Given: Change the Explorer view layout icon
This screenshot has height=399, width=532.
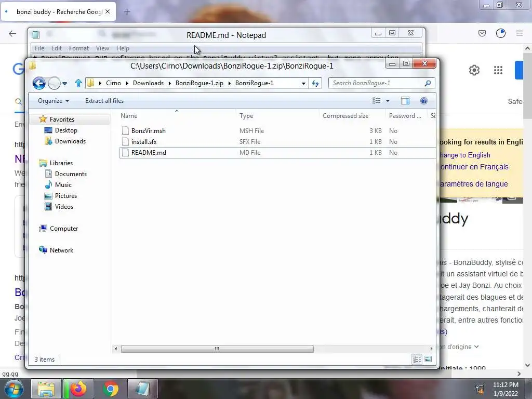Looking at the screenshot, I should 376,101.
